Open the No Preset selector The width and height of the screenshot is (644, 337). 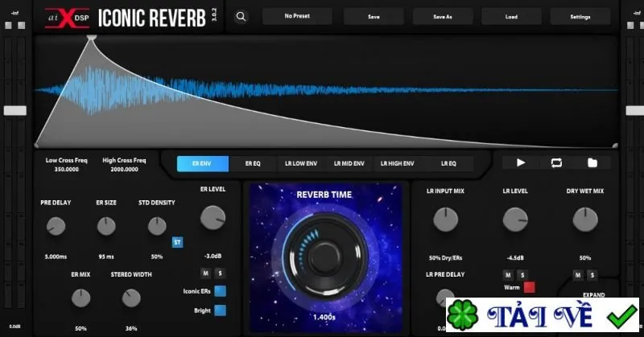point(297,16)
